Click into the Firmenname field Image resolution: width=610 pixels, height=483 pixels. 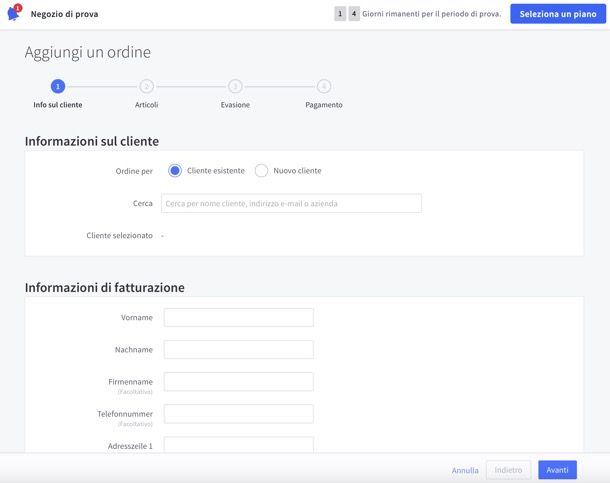point(238,382)
